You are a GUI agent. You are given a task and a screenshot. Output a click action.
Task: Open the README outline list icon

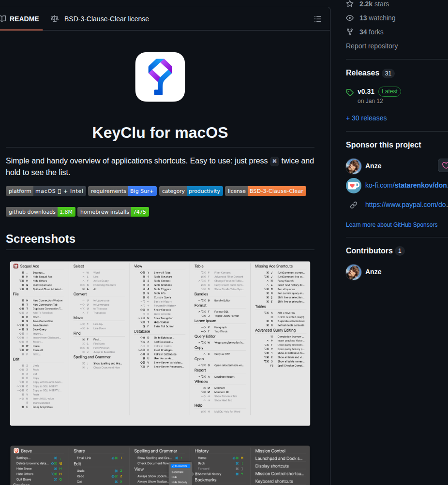pyautogui.click(x=318, y=19)
